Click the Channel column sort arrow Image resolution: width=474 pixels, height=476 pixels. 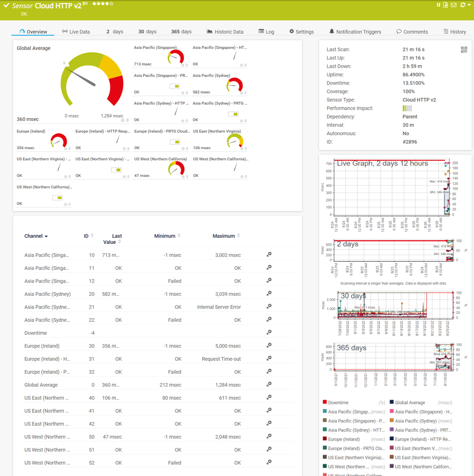(x=45, y=236)
